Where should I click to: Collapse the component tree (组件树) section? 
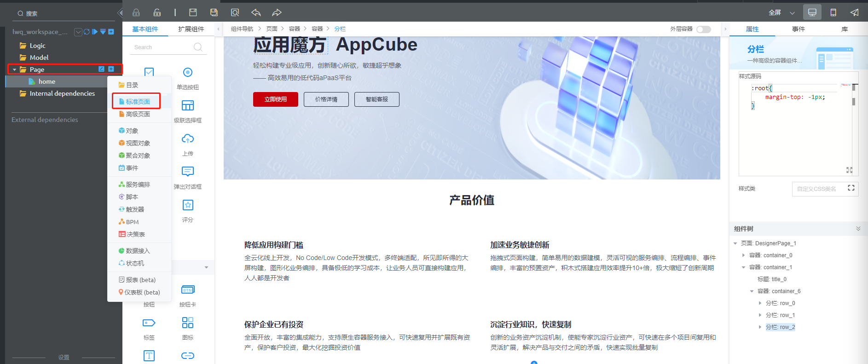[858, 229]
